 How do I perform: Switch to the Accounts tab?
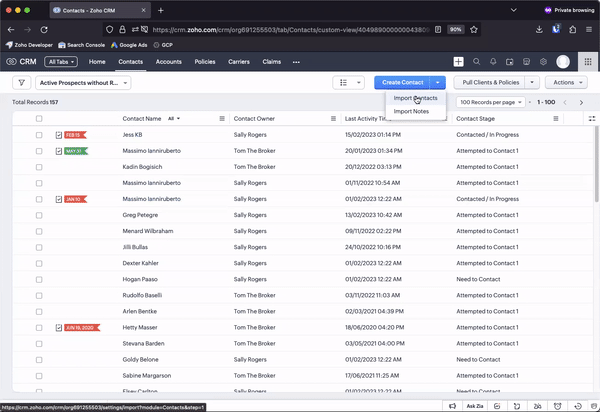169,62
